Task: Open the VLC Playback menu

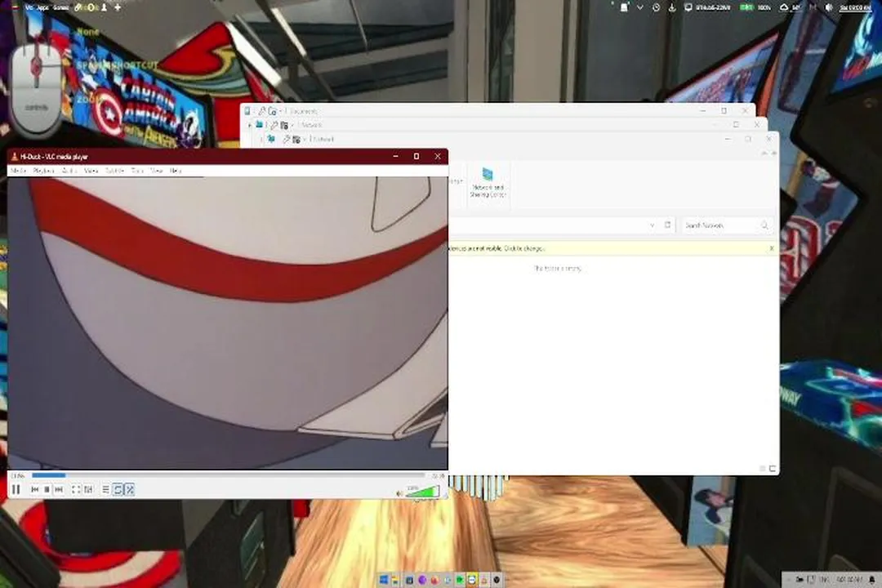Action: pos(43,171)
